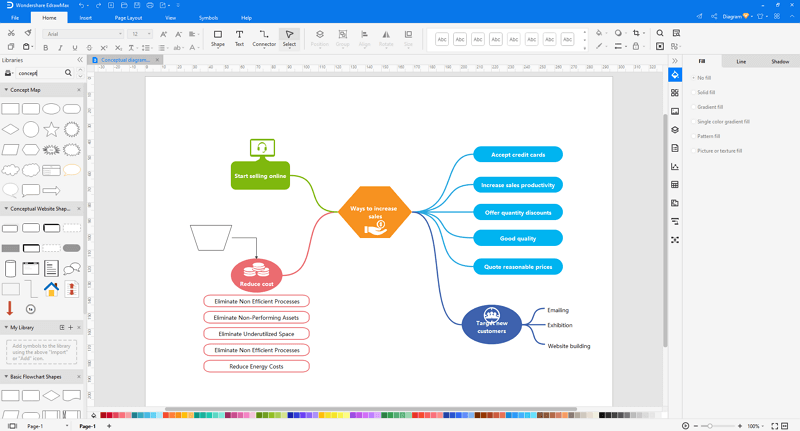Switch to the Insert ribbon tab

[x=86, y=18]
